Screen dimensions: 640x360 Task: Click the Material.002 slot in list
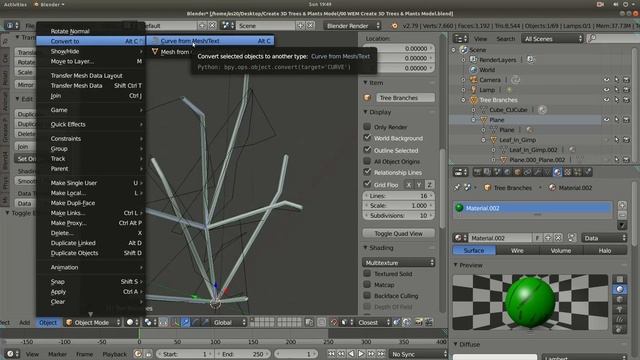[533, 208]
